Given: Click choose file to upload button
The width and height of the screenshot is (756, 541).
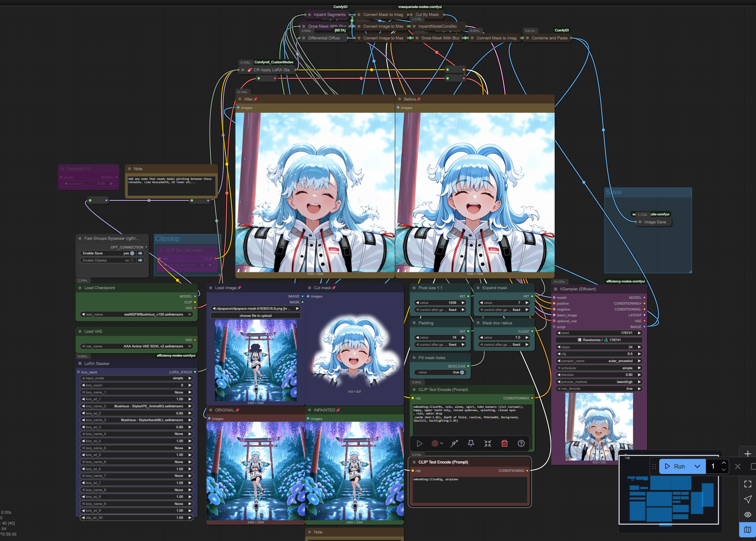Looking at the screenshot, I should pos(256,316).
